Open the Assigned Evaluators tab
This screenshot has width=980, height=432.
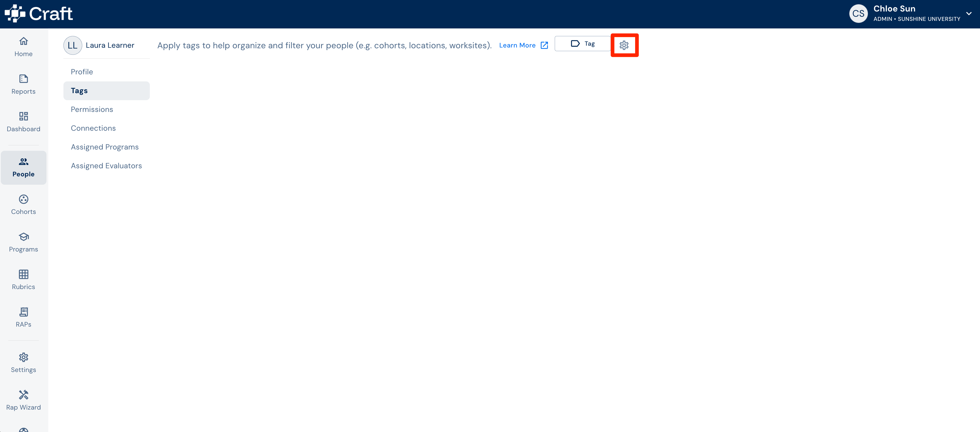point(107,166)
